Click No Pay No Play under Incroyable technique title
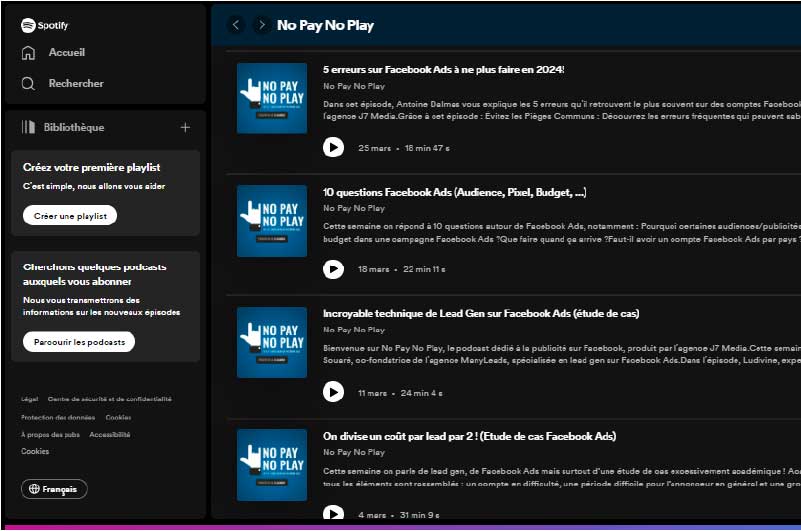The height and width of the screenshot is (531, 801). (354, 330)
